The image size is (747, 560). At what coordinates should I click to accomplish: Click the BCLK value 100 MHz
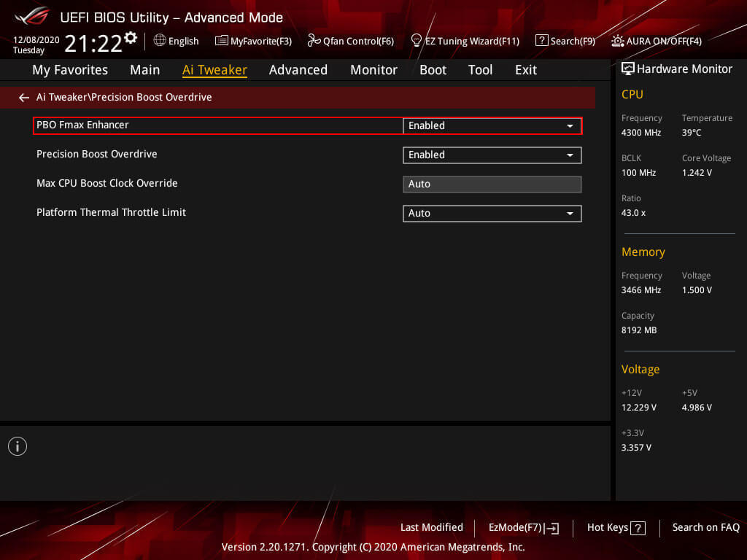638,173
